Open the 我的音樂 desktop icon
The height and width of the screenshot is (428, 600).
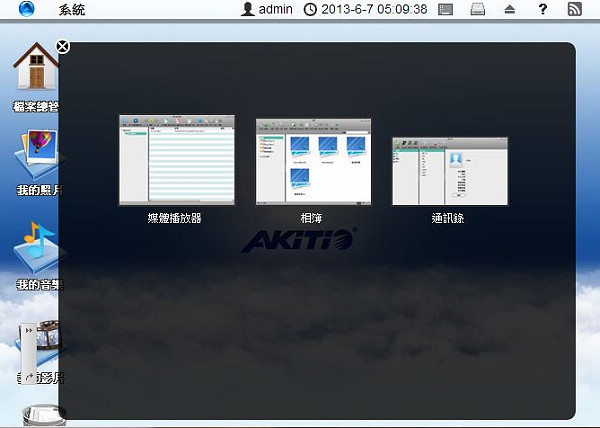[35, 248]
